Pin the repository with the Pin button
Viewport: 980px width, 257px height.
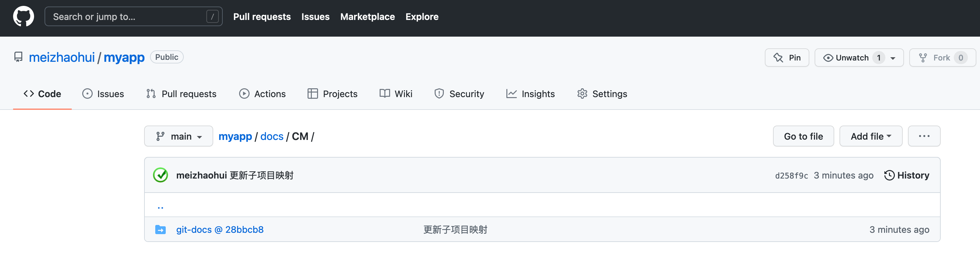click(787, 58)
